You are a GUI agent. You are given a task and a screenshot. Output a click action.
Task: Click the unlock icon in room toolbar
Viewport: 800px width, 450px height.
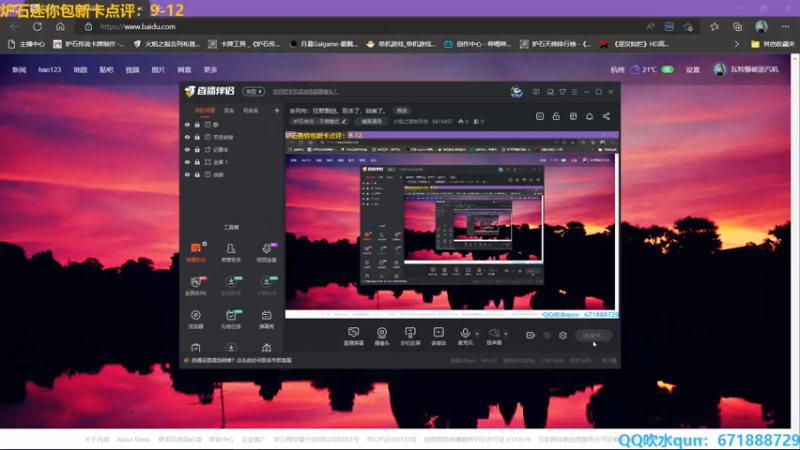click(x=556, y=116)
